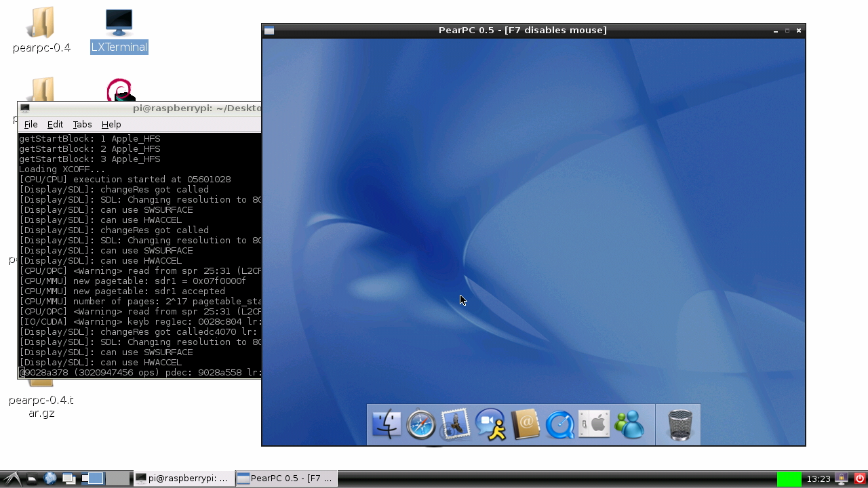Open the Mail stamp icon

coord(456,425)
